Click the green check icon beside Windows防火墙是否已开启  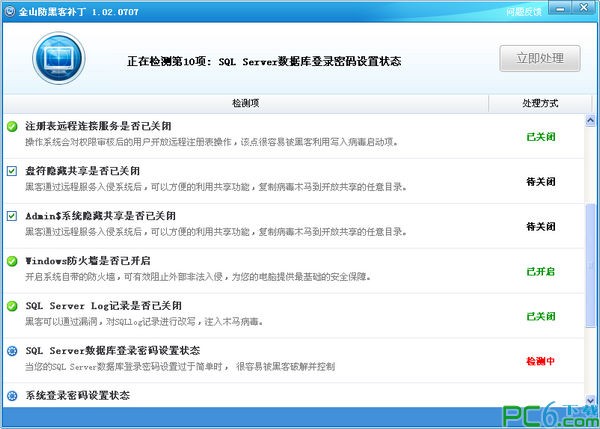[12, 261]
